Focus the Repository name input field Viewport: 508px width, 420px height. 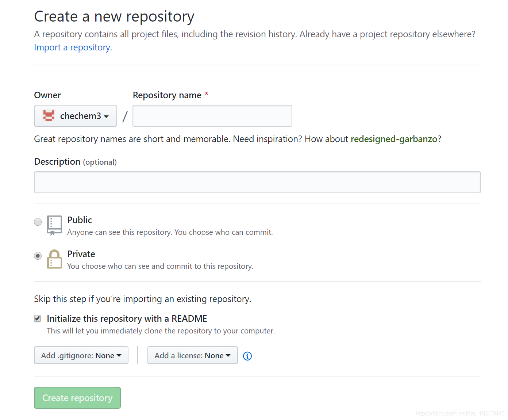pyautogui.click(x=212, y=116)
